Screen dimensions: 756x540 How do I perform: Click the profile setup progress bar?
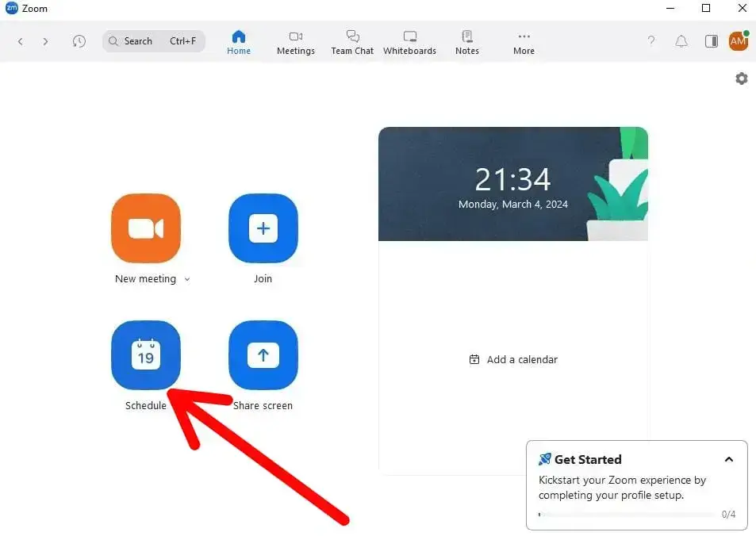point(627,515)
